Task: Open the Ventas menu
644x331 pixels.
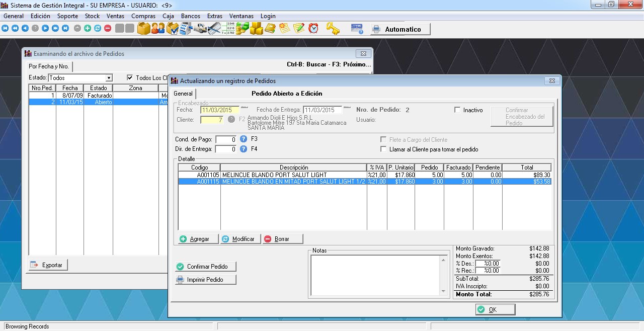Action: click(115, 16)
